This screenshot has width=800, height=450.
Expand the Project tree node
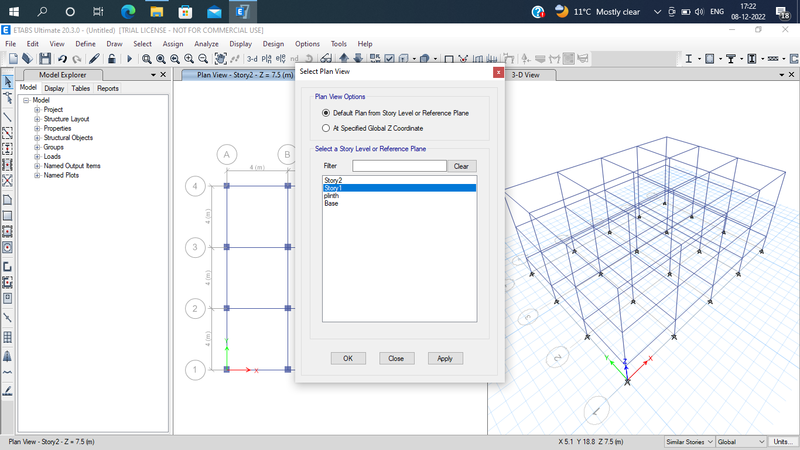(37, 110)
